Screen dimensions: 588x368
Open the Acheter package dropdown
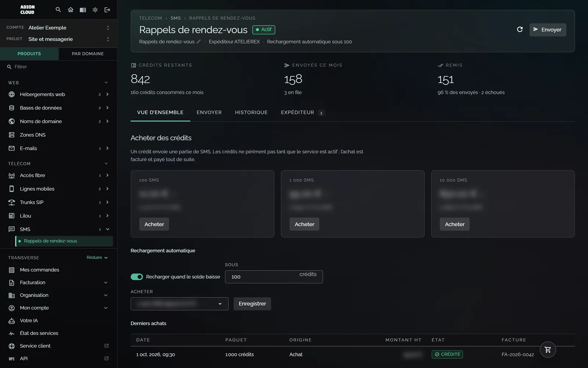coord(179,304)
